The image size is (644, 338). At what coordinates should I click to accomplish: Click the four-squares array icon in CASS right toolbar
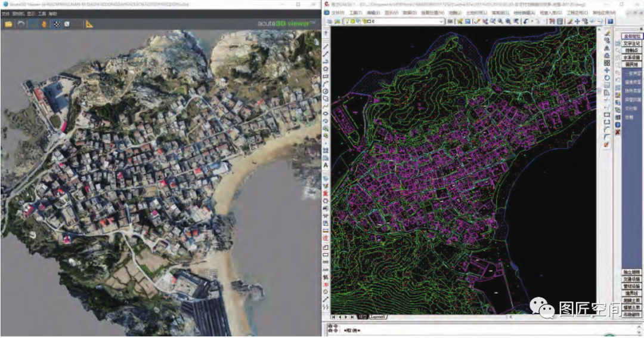[606, 63]
